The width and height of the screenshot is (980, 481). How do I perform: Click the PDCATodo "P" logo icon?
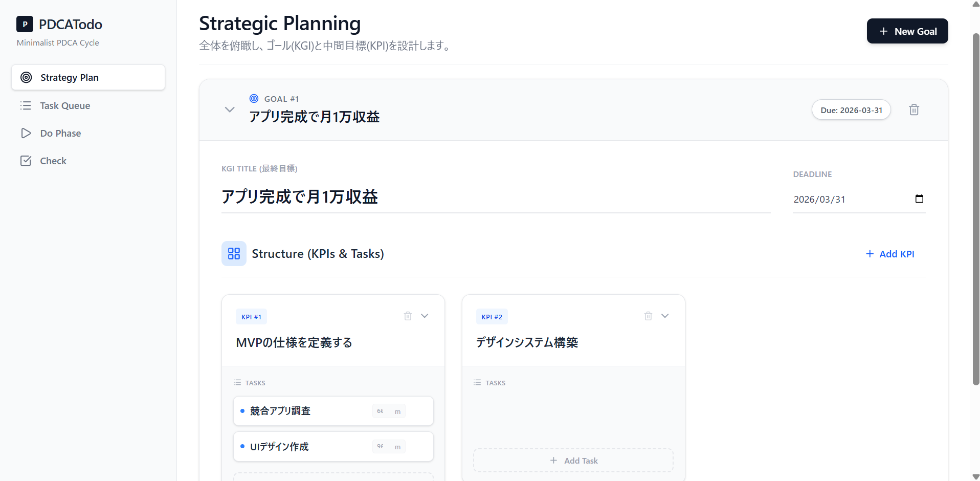(x=25, y=24)
